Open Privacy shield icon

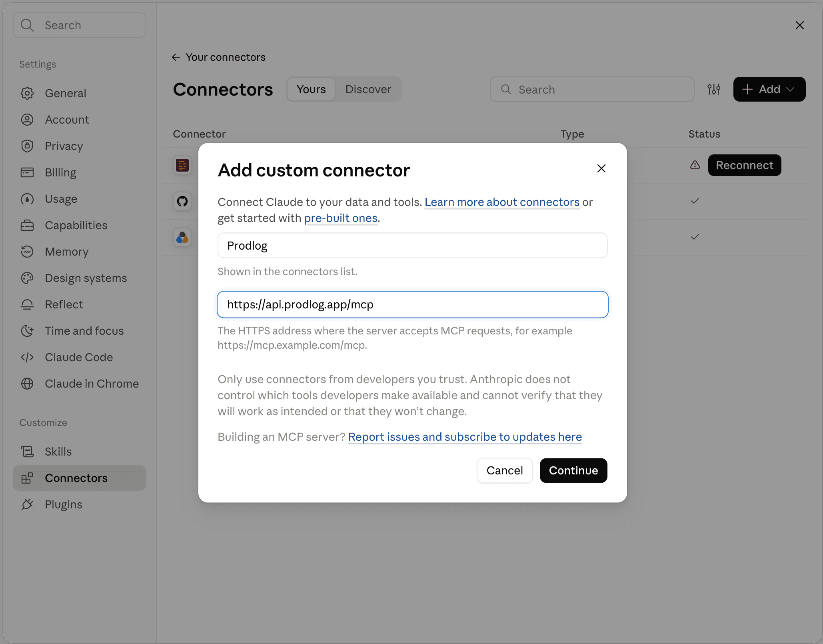(x=27, y=146)
